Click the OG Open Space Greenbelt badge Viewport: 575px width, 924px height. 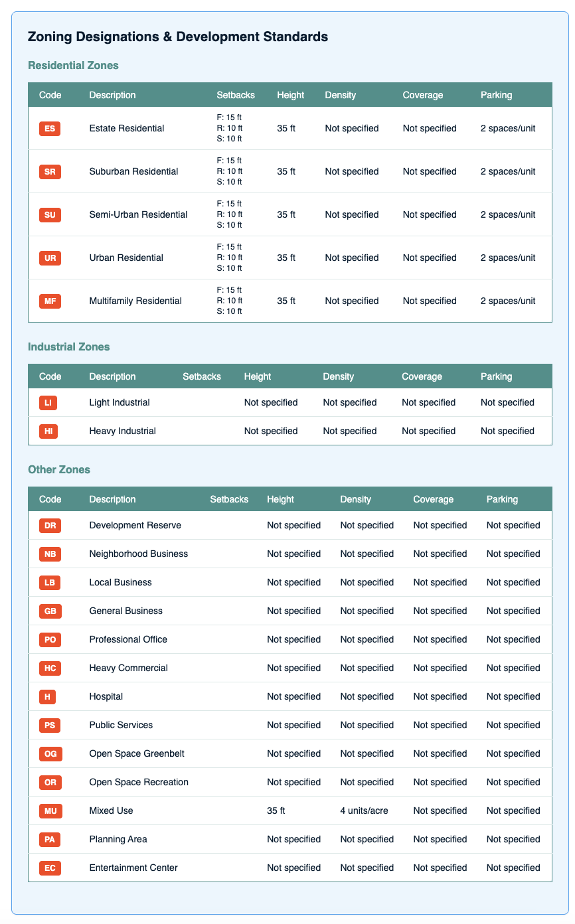click(x=49, y=753)
